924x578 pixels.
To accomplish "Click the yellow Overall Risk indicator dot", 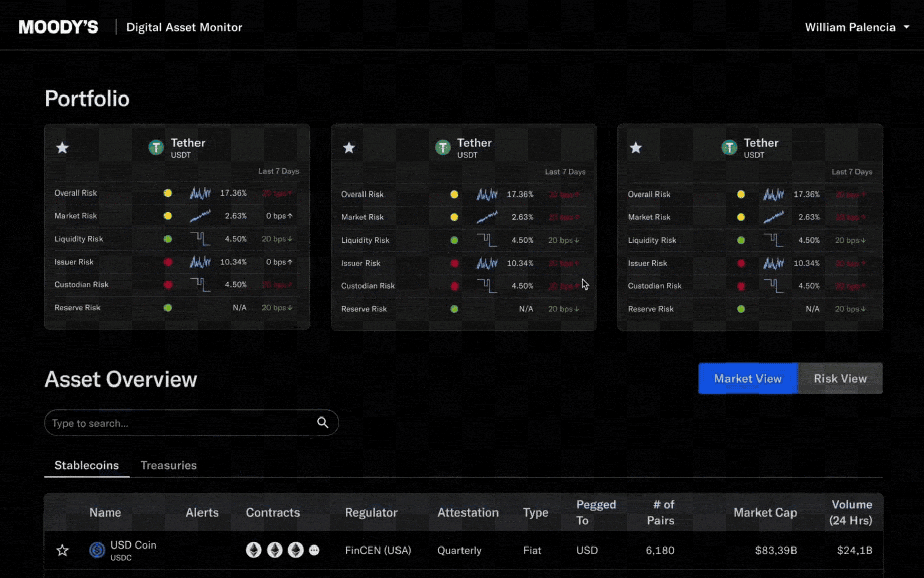I will point(168,193).
